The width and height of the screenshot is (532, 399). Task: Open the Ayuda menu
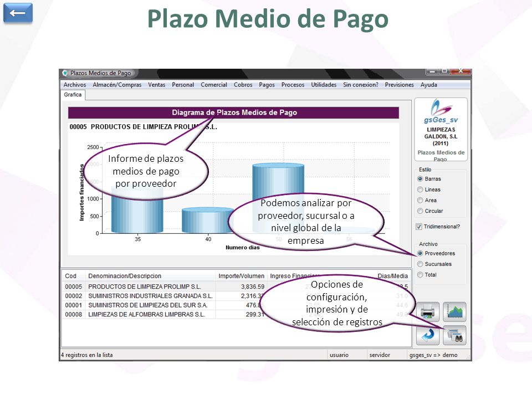pos(429,85)
